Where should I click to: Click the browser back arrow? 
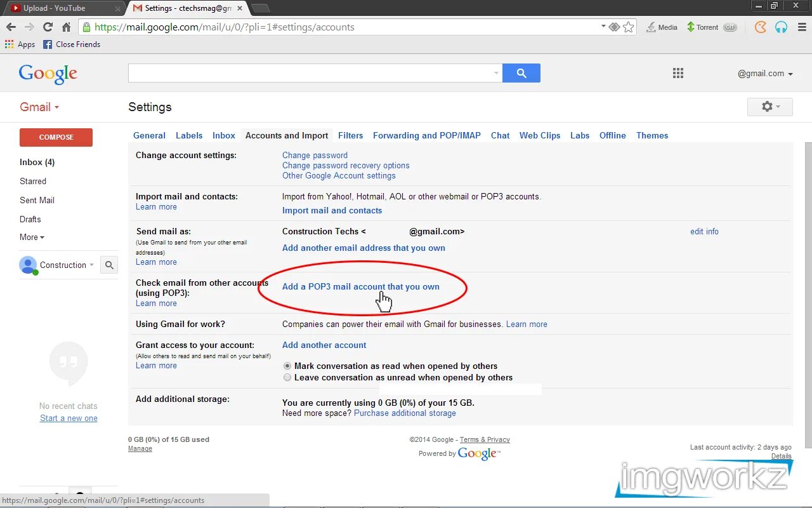click(x=11, y=27)
